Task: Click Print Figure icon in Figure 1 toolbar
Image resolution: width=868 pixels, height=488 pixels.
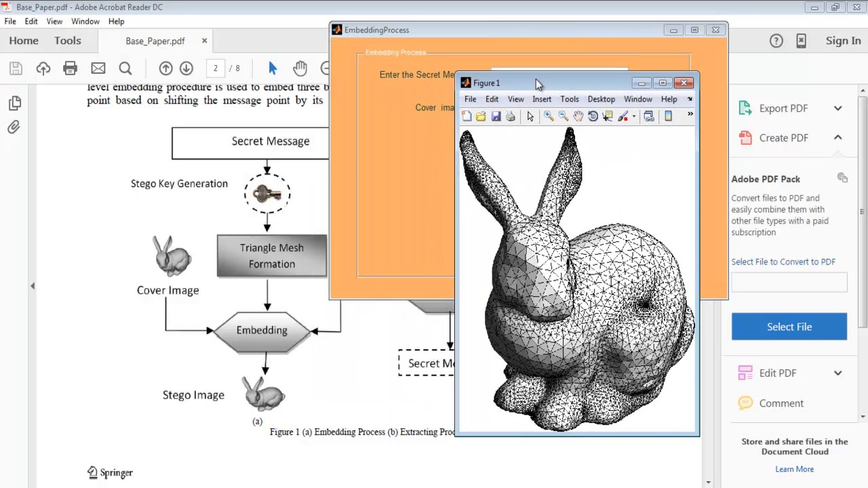Action: 511,117
